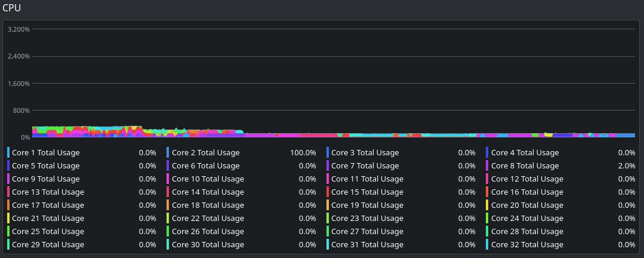Select the Core 21 Total Usage label

[48, 218]
